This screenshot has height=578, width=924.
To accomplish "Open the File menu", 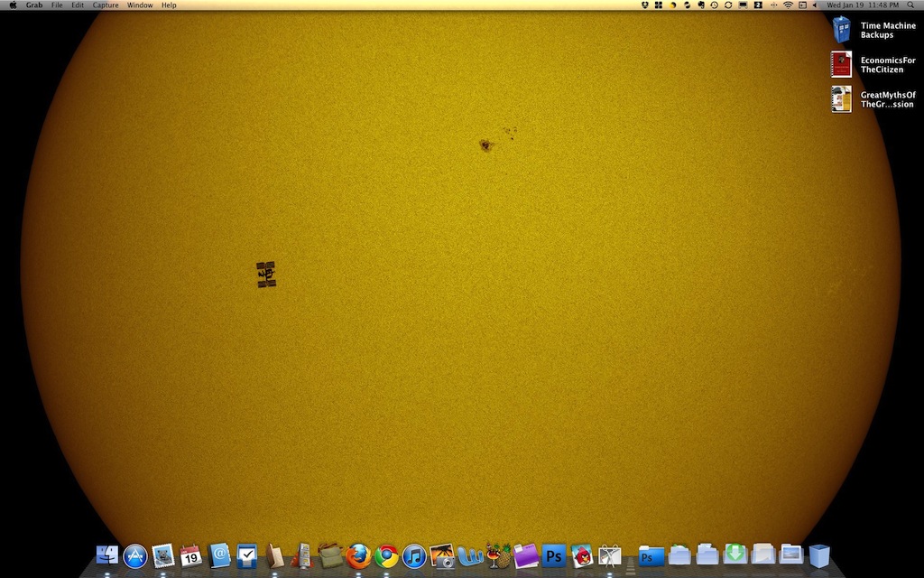I will (x=57, y=5).
